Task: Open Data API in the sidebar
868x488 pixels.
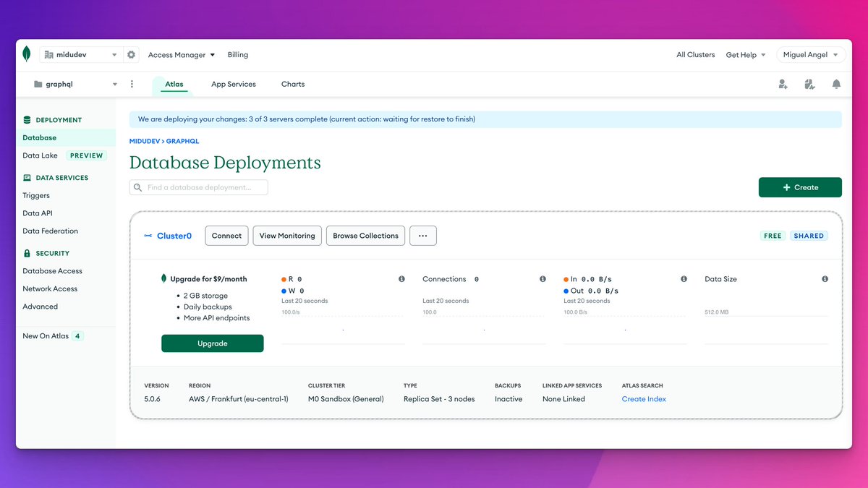Action: coord(38,213)
